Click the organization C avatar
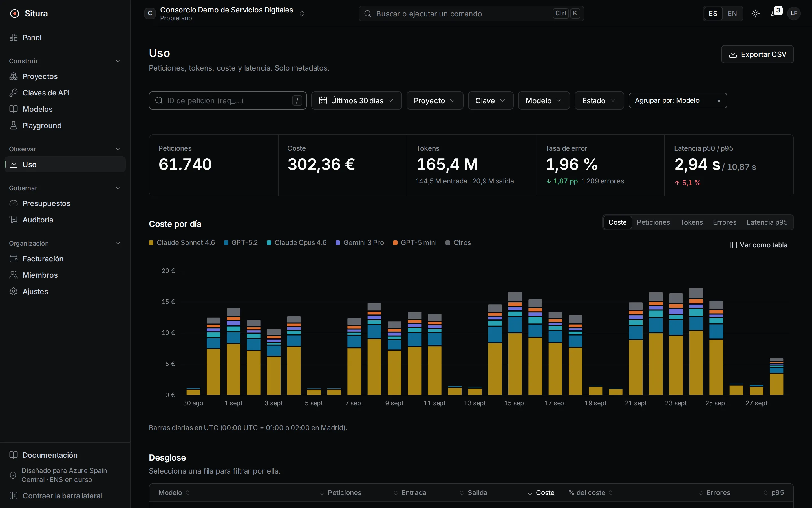Image resolution: width=812 pixels, height=508 pixels. coord(150,14)
